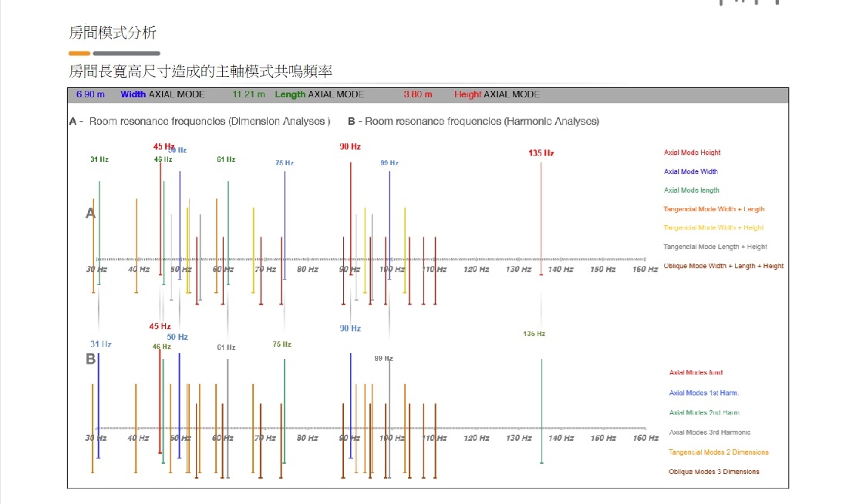This screenshot has height=504, width=856.
Task: Click the gray 61 Hz label in chart B
Action: [226, 347]
